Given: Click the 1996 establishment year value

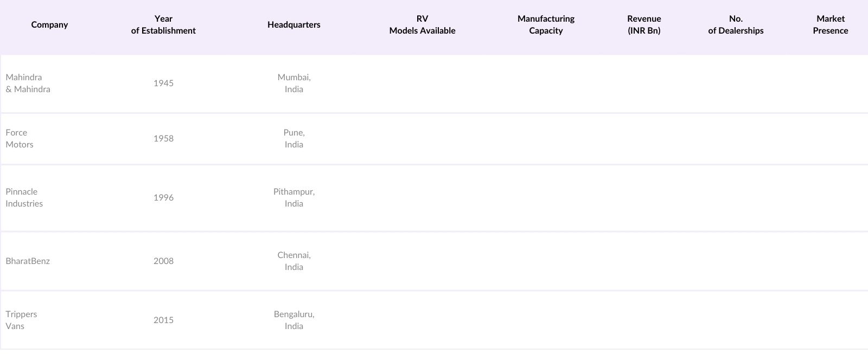Looking at the screenshot, I should (163, 198).
